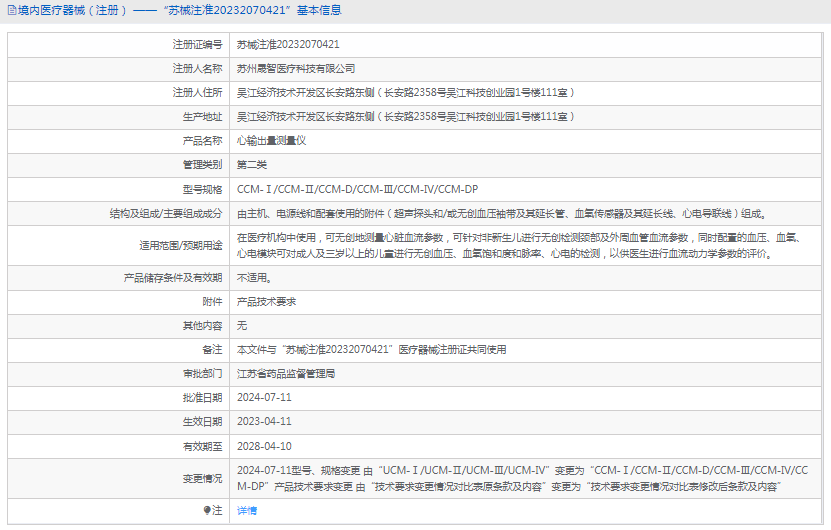This screenshot has width=831, height=530.
Task: Click the document icon before the page title
Action: coord(12,11)
